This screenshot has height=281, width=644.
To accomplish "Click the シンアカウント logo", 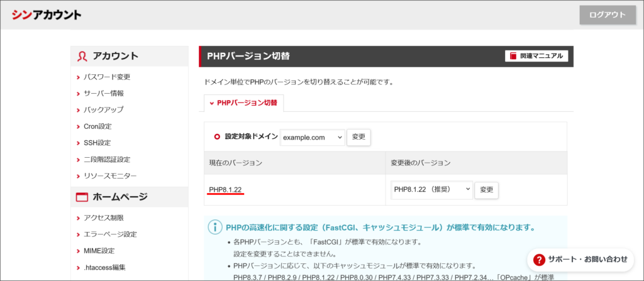I will click(47, 15).
